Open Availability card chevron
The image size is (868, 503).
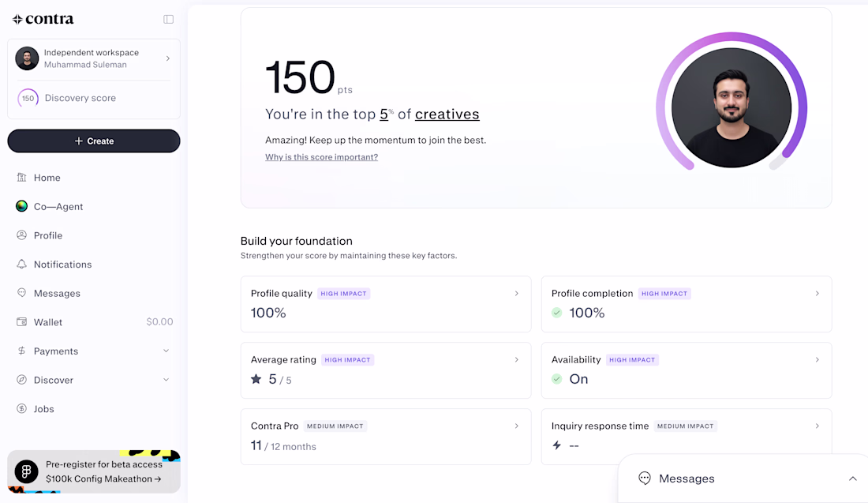817,359
